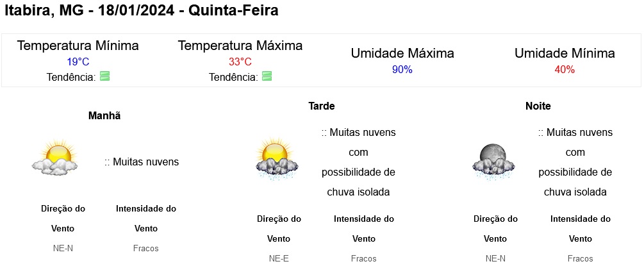Click the Temperatura Mínima label

(x=78, y=46)
